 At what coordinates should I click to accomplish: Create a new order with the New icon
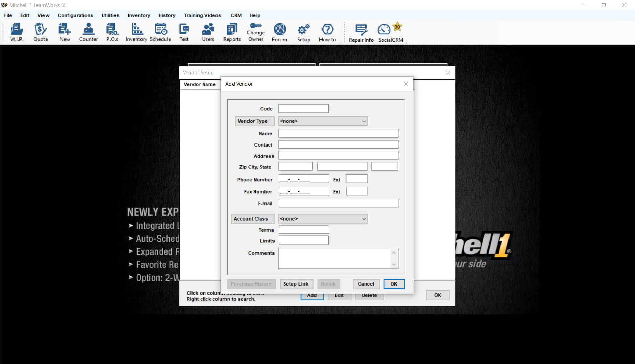[x=64, y=32]
